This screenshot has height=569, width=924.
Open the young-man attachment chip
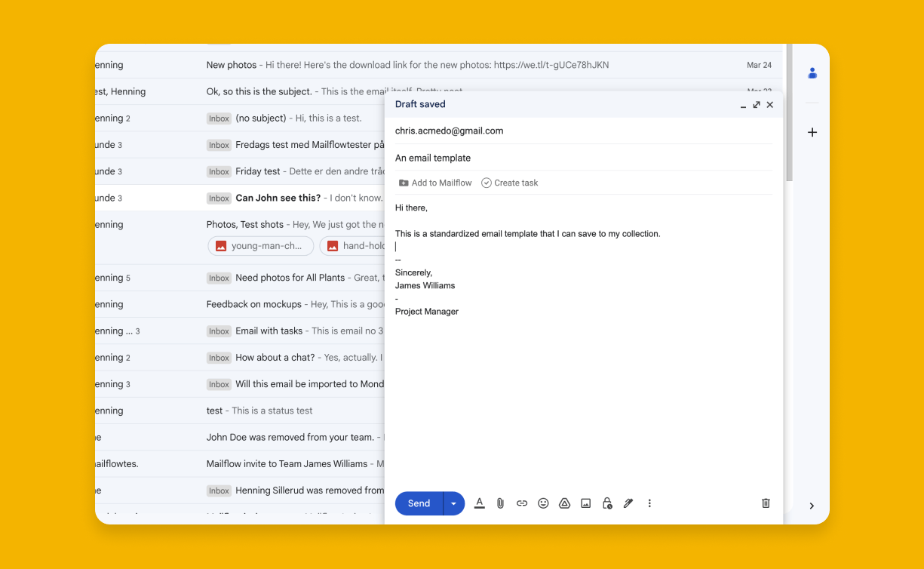click(x=260, y=245)
